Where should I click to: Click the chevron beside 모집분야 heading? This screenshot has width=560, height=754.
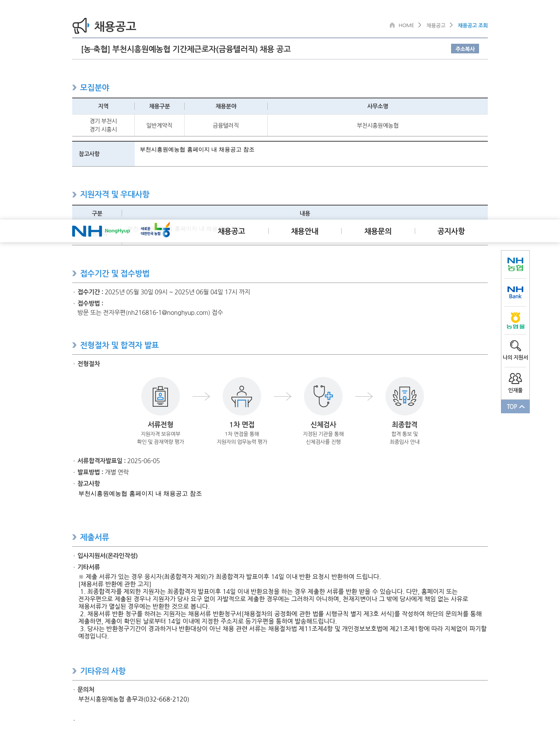coord(74,87)
